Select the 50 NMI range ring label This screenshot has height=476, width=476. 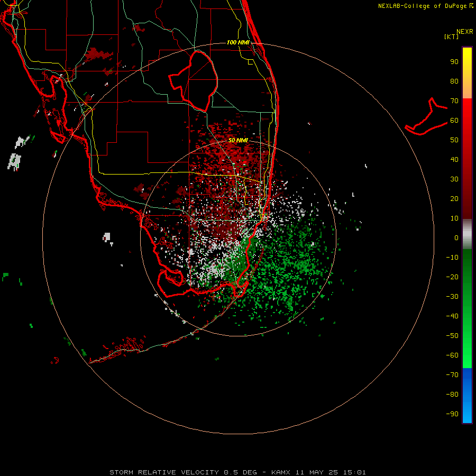point(238,140)
